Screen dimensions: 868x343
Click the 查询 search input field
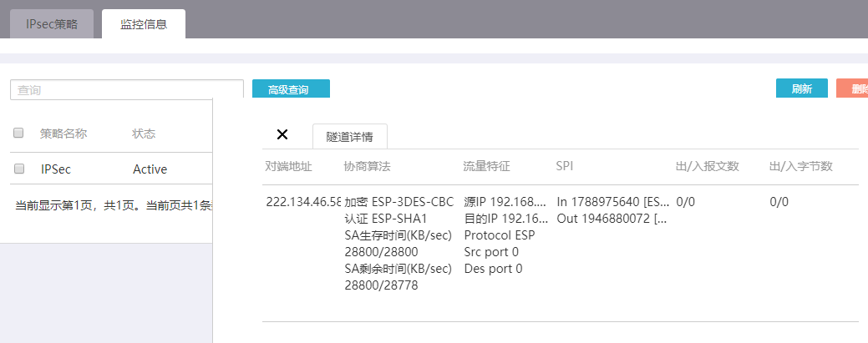tap(127, 90)
